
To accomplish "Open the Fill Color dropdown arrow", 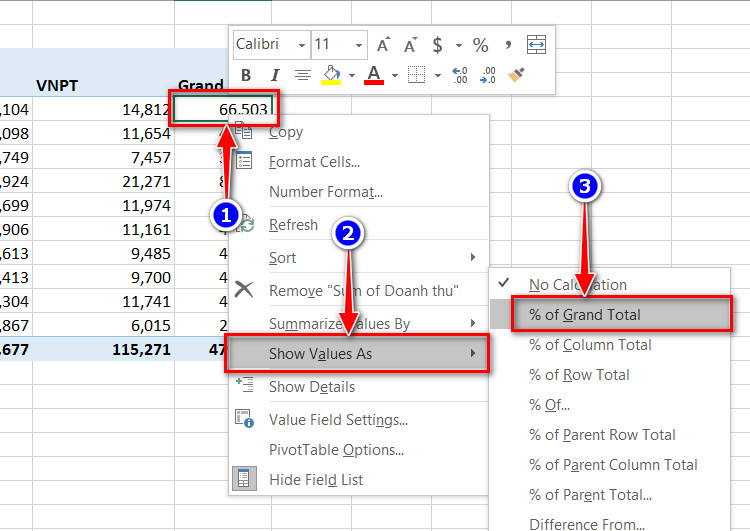I will click(x=352, y=75).
